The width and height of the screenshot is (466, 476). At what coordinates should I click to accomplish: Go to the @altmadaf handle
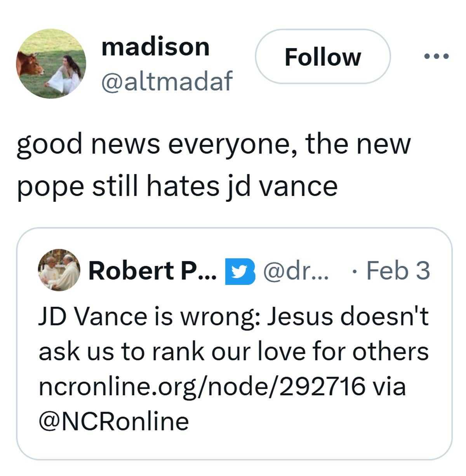pos(167,81)
